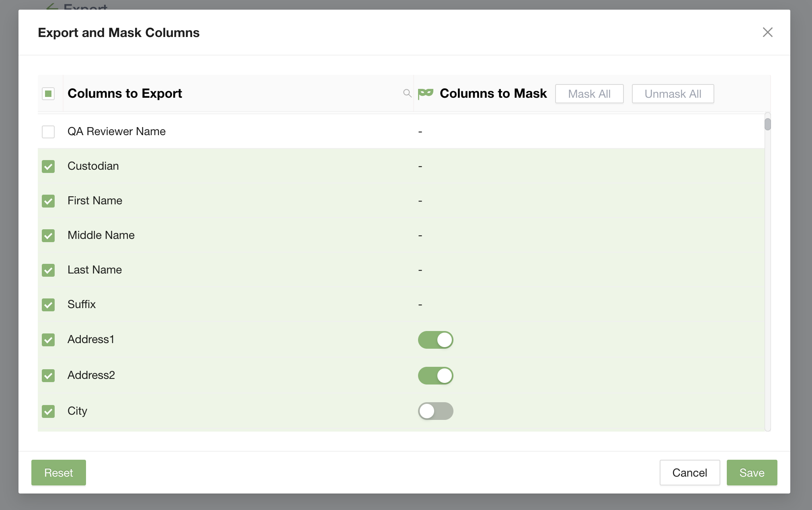Viewport: 812px width, 510px height.
Task: Save the export and mask settings
Action: (x=752, y=473)
